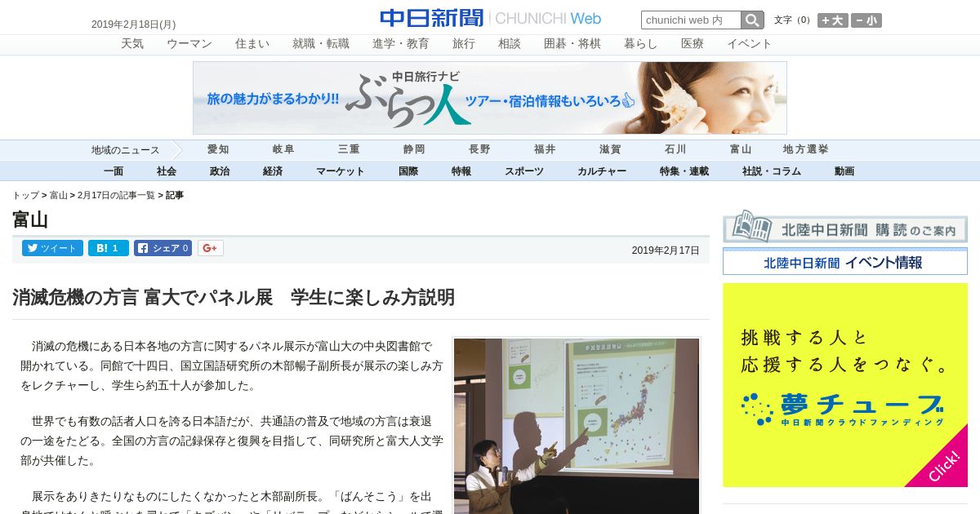The image size is (980, 514).
Task: Click 2月17日の記事一覧 breadcrumb link
Action: [x=116, y=196]
